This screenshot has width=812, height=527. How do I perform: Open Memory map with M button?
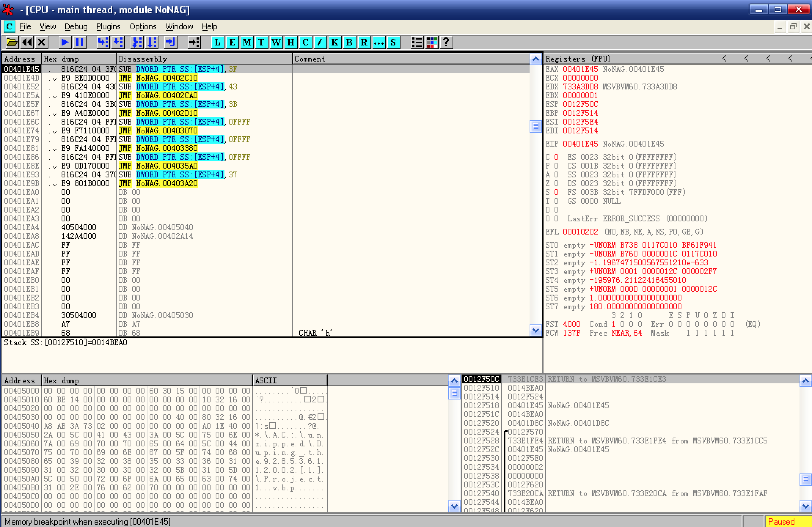pyautogui.click(x=247, y=43)
